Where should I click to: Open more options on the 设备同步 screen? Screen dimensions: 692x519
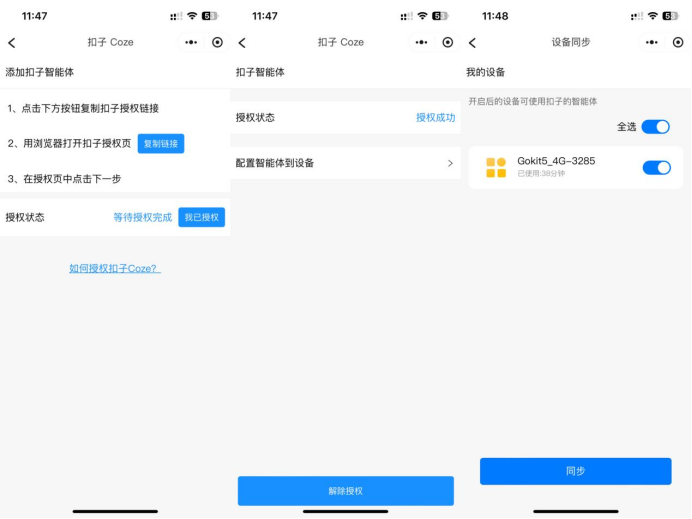click(x=652, y=42)
